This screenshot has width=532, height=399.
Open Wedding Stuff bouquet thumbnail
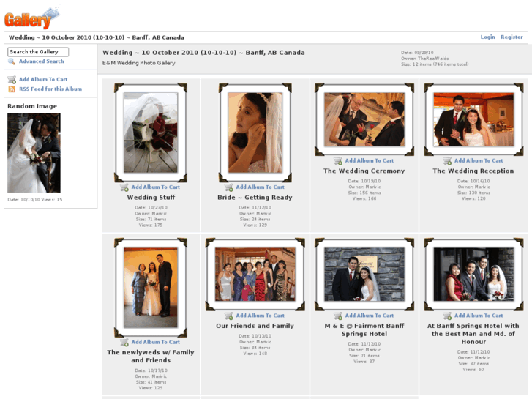(x=151, y=133)
